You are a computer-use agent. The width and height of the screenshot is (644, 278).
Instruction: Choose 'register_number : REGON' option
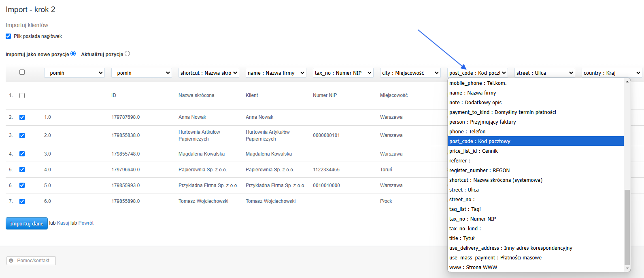pyautogui.click(x=536, y=170)
